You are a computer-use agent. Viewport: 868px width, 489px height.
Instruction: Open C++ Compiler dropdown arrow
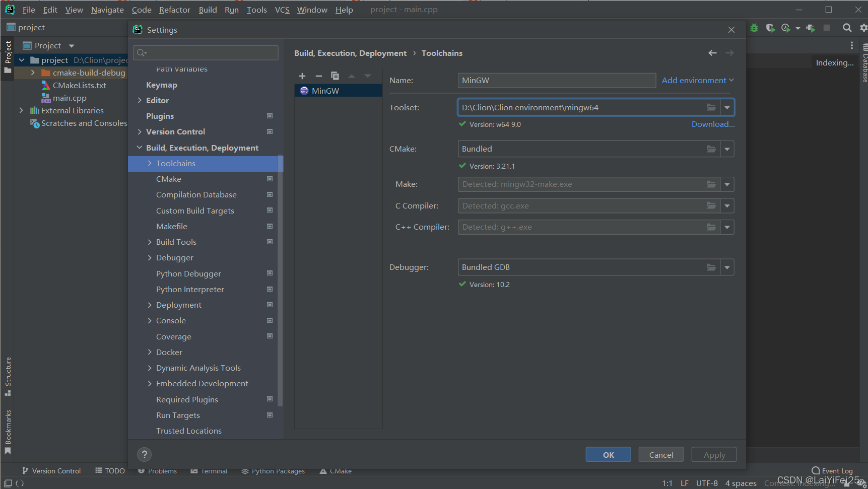(x=727, y=227)
